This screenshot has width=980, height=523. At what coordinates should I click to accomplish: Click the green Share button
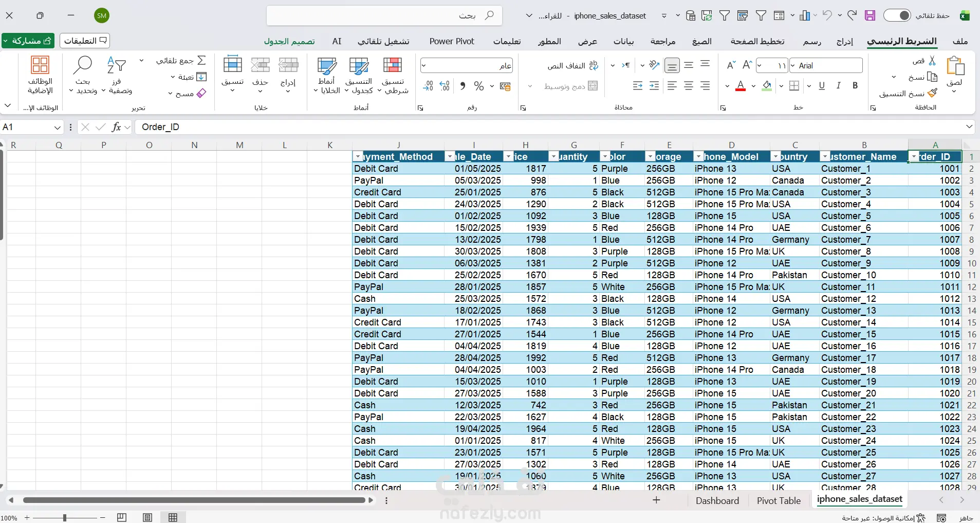[x=28, y=41]
